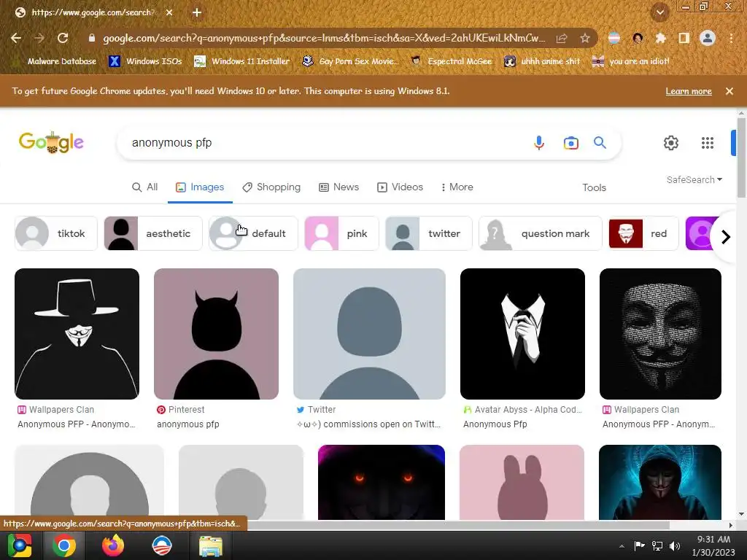Select the question mark suggestion chip
This screenshot has width=747, height=560.
[x=541, y=233]
